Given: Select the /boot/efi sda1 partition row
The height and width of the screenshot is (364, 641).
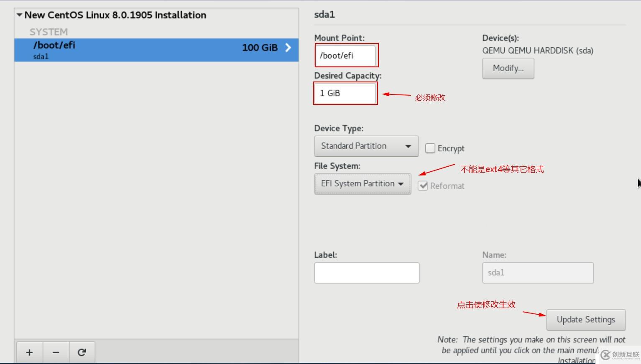Looking at the screenshot, I should click(x=156, y=50).
